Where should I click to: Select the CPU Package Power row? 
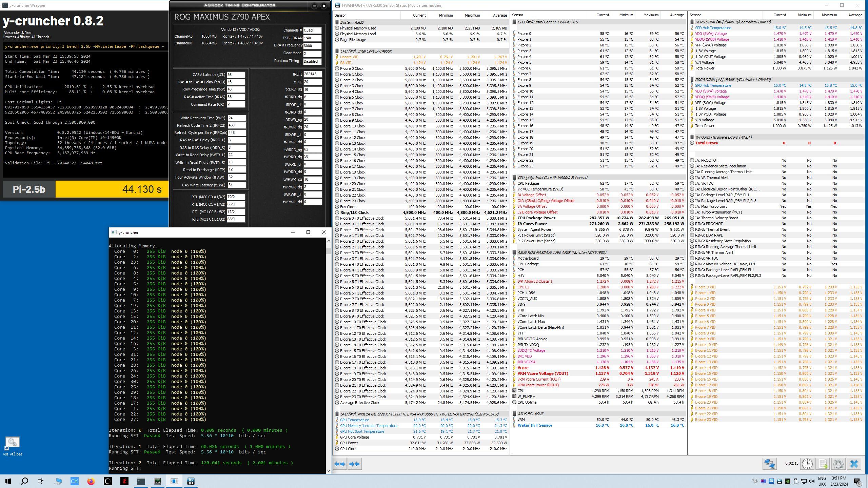point(536,218)
